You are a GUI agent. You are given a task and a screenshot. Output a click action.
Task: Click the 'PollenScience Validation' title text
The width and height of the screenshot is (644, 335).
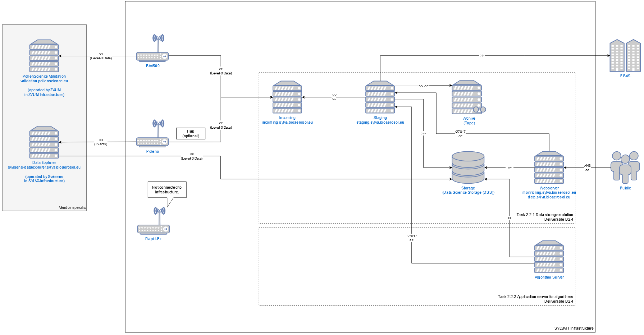tap(44, 77)
